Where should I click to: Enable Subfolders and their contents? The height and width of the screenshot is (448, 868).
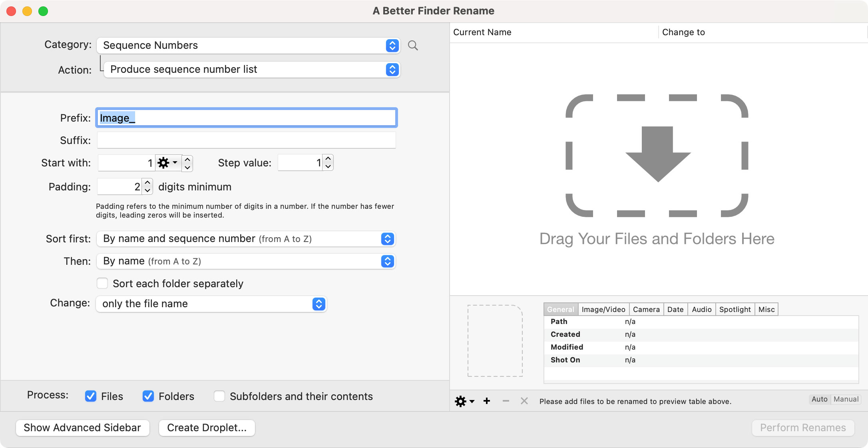click(219, 396)
